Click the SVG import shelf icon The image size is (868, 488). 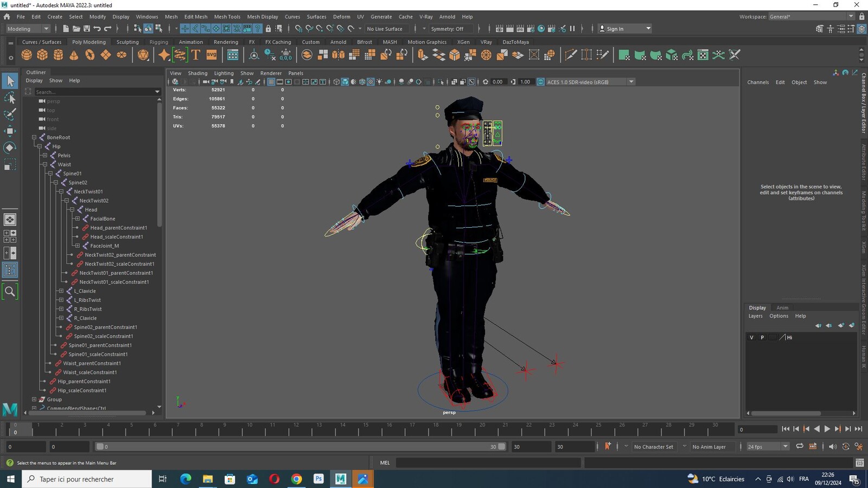212,55
